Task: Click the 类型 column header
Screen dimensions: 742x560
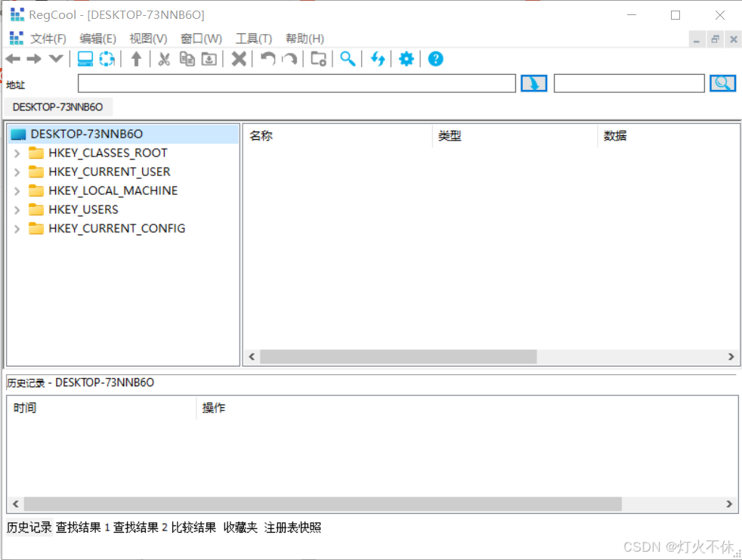Action: [x=515, y=136]
